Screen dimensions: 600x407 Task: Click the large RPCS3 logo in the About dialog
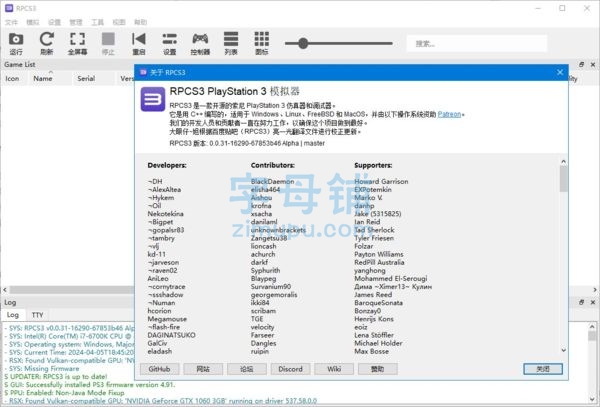pyautogui.click(x=153, y=99)
